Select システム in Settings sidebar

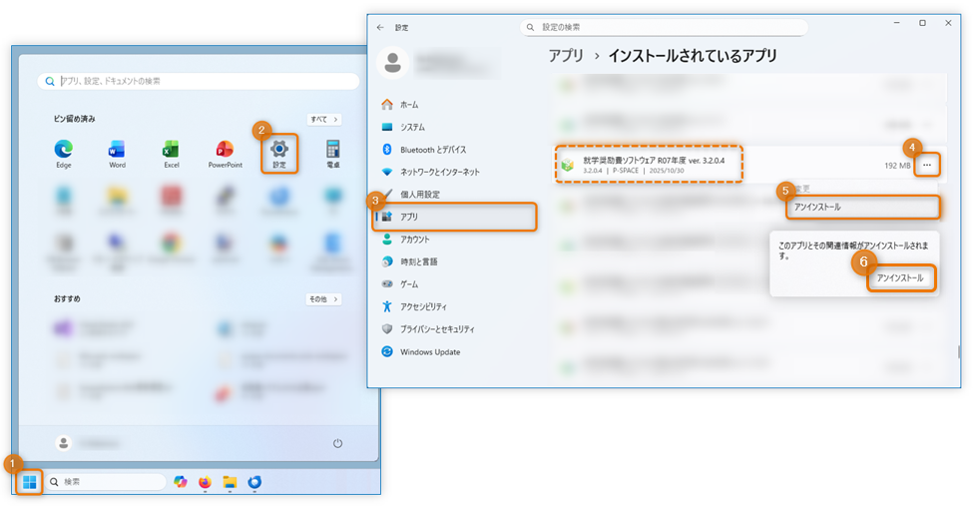[x=454, y=127]
